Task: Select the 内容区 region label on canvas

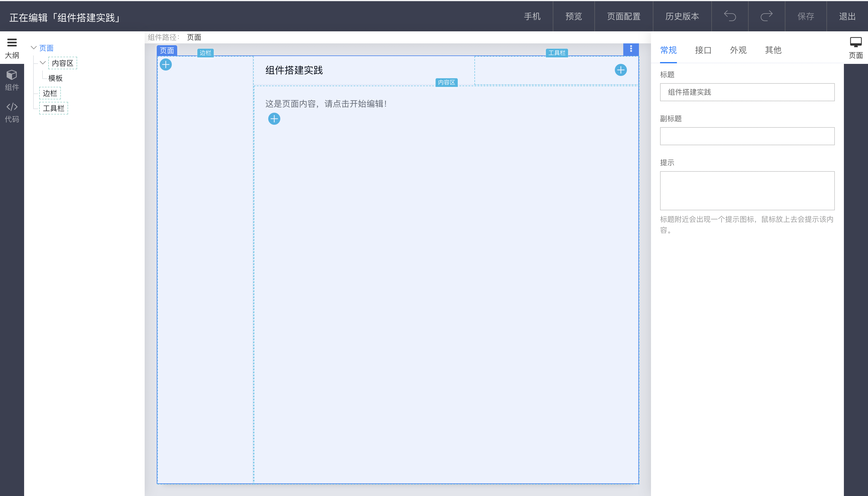Action: tap(446, 83)
